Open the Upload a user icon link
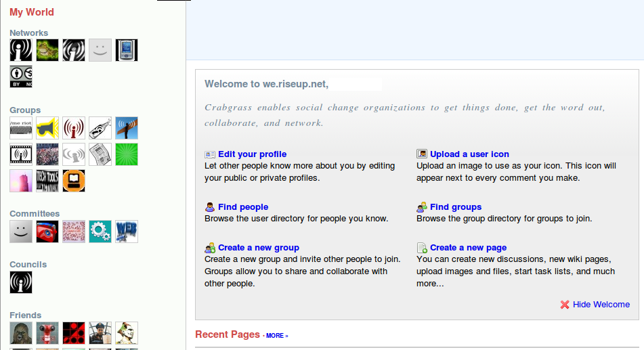Screen dimensions: 644x350 pyautogui.click(x=469, y=154)
